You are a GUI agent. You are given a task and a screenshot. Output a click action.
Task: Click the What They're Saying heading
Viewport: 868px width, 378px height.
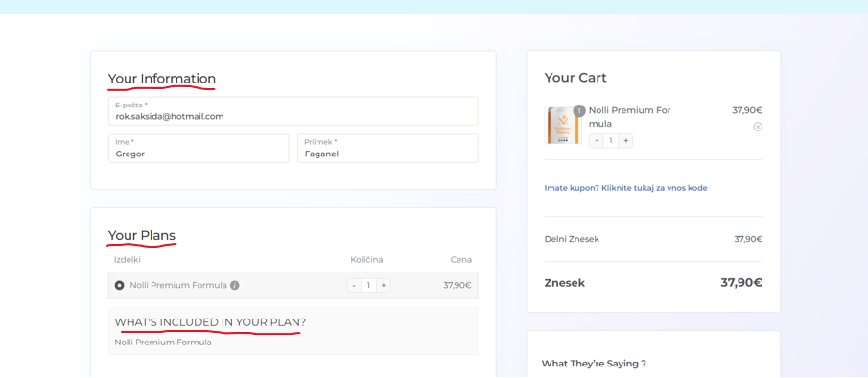pos(594,364)
